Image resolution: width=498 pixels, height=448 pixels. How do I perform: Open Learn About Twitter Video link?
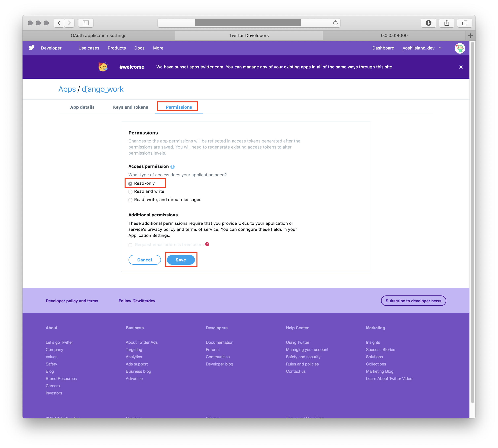tap(389, 379)
